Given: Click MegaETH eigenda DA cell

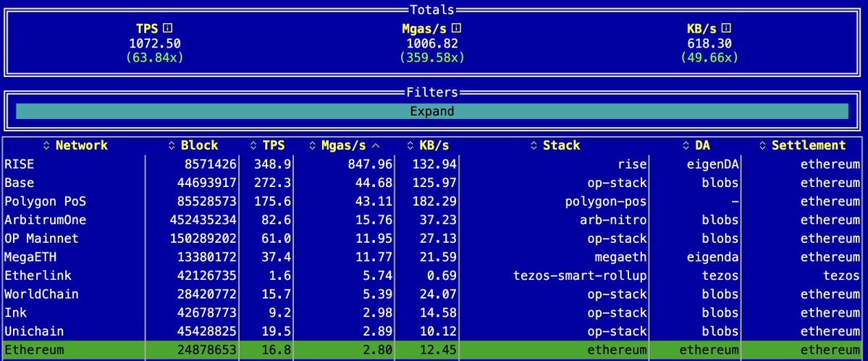Looking at the screenshot, I should (713, 257).
